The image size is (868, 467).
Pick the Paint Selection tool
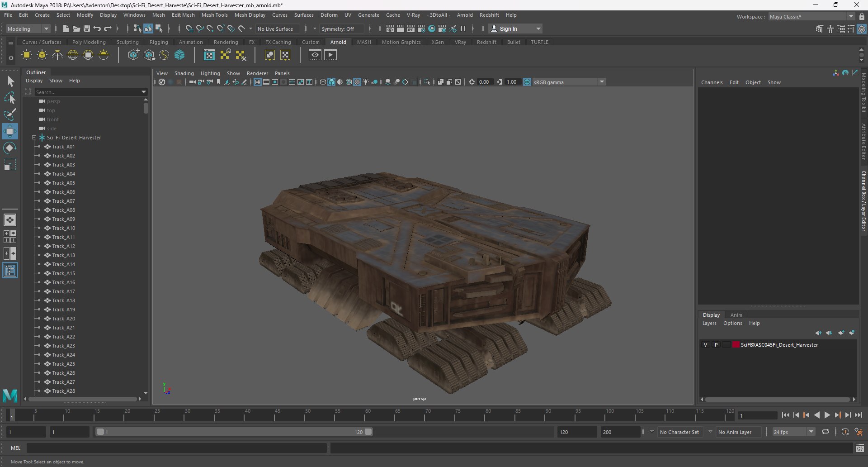pyautogui.click(x=10, y=114)
